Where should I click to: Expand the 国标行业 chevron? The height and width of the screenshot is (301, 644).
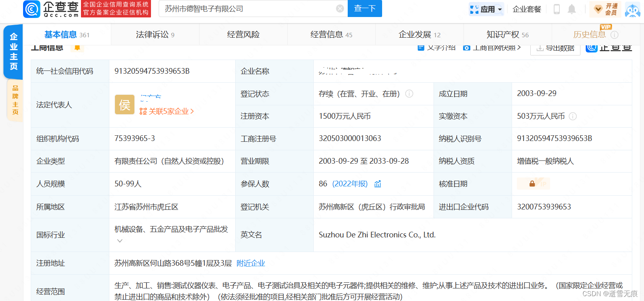click(x=120, y=241)
